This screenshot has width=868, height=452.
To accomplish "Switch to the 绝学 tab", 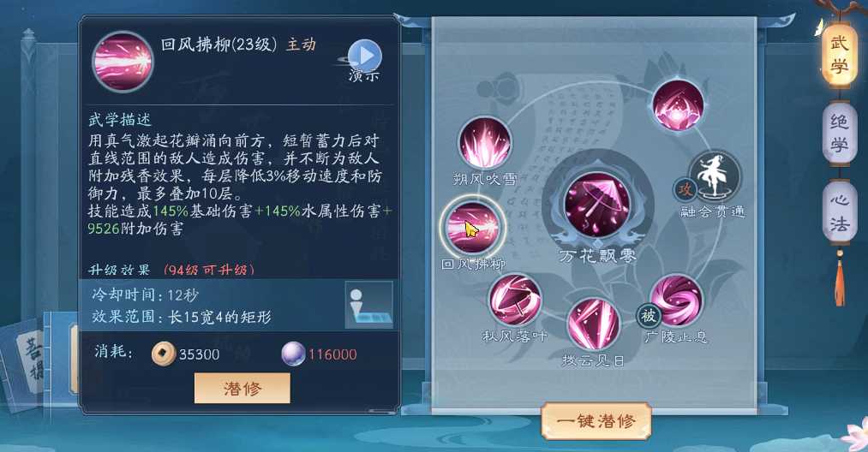I will click(839, 134).
